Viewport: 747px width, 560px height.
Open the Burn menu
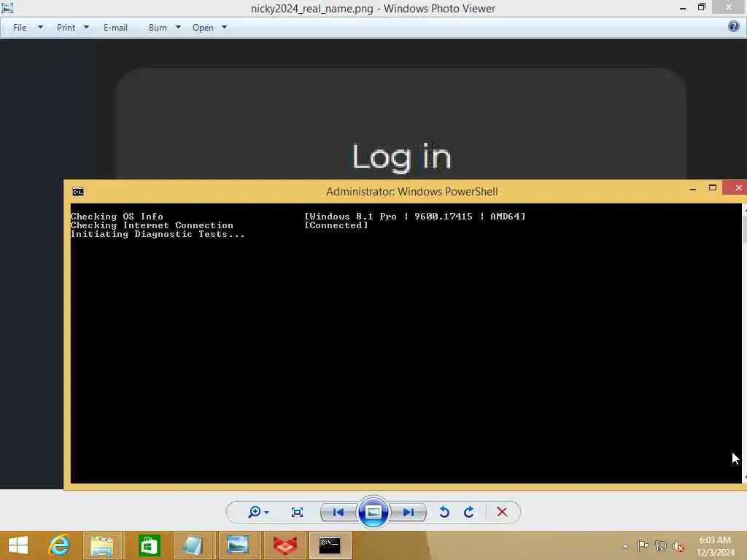pyautogui.click(x=158, y=28)
